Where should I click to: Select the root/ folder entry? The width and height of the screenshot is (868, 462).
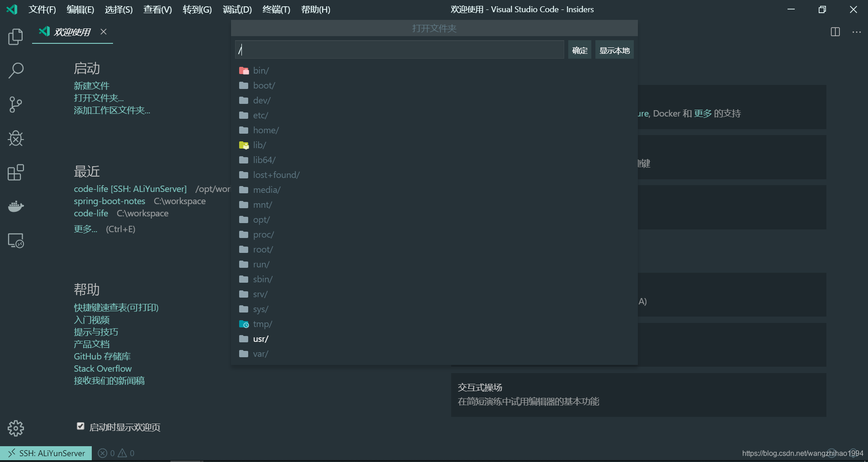pyautogui.click(x=434, y=249)
